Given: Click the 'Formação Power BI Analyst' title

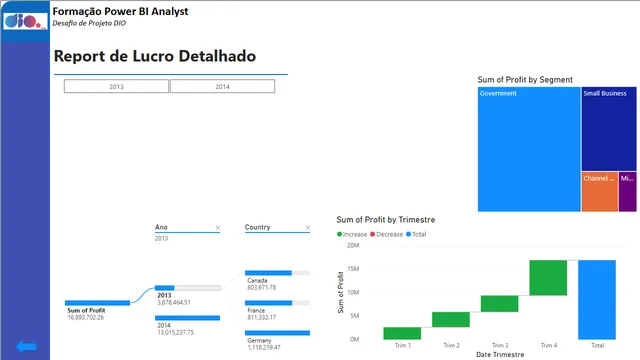Looking at the screenshot, I should click(120, 11).
